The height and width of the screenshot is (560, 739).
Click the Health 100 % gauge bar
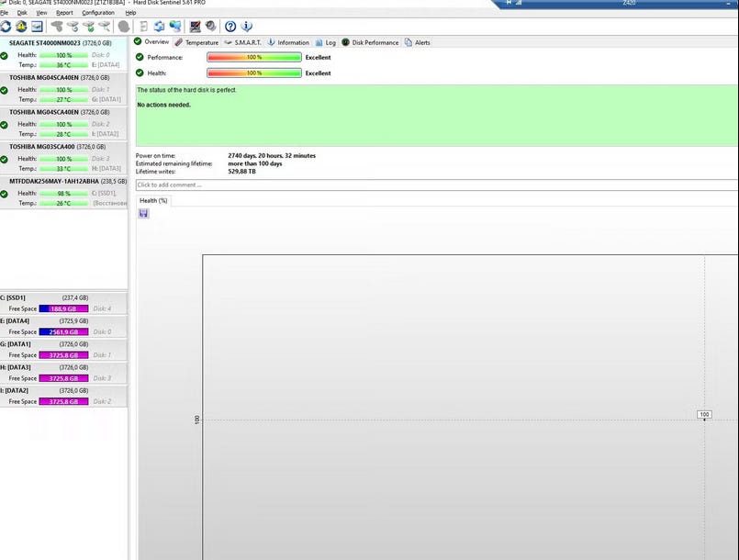tap(254, 73)
